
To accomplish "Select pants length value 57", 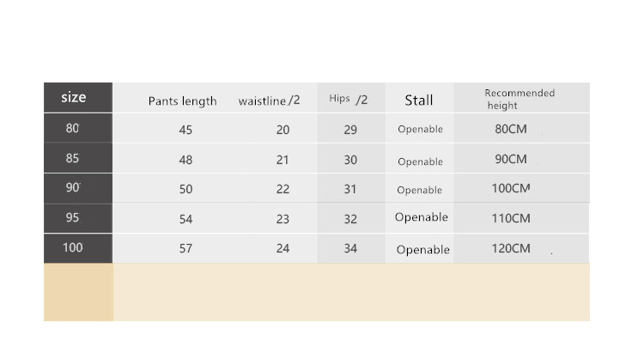I will (185, 248).
